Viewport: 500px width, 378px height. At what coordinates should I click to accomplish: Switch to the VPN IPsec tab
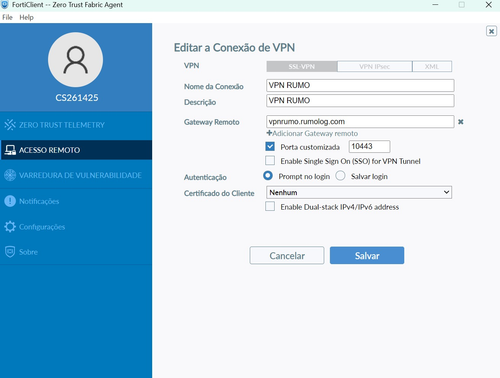pos(375,66)
